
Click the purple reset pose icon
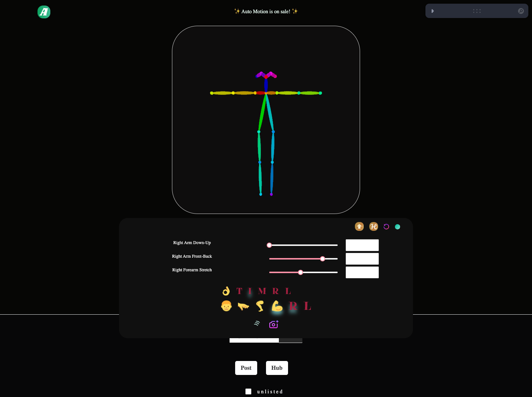[x=386, y=226]
